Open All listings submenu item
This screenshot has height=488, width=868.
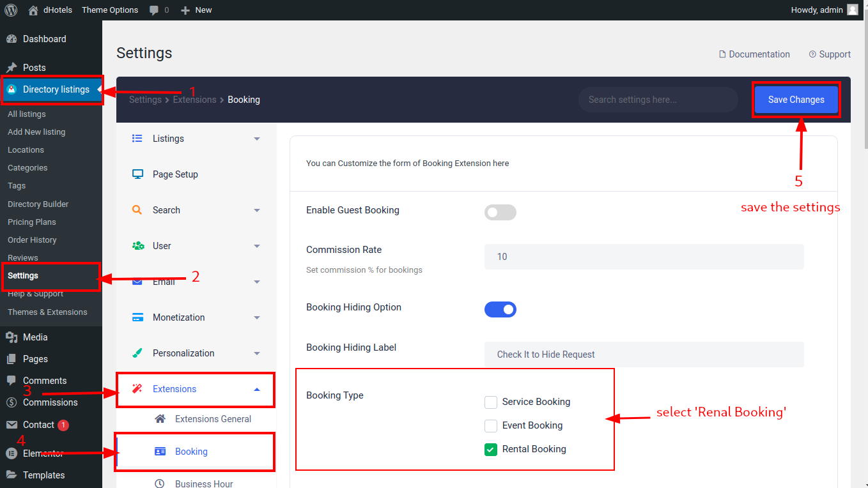click(27, 114)
